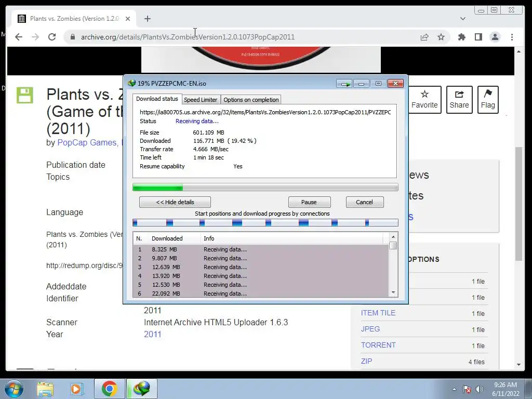Click the Downloaded column header
The image size is (532, 399).
(175, 238)
